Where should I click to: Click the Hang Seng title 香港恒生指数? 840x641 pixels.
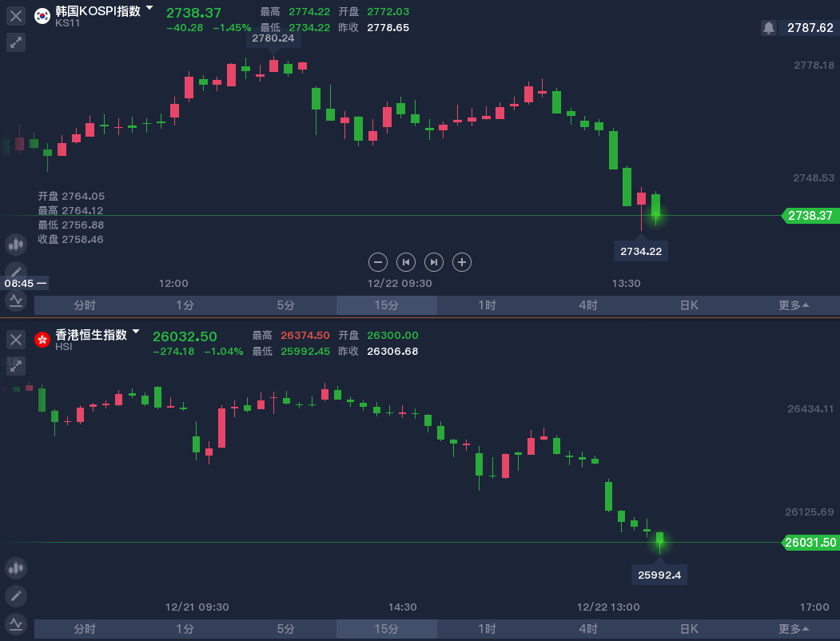(91, 335)
